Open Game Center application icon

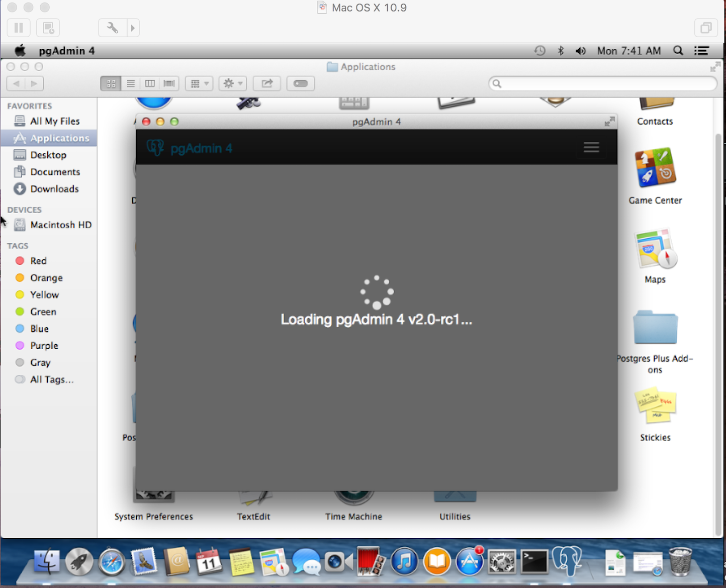click(655, 169)
